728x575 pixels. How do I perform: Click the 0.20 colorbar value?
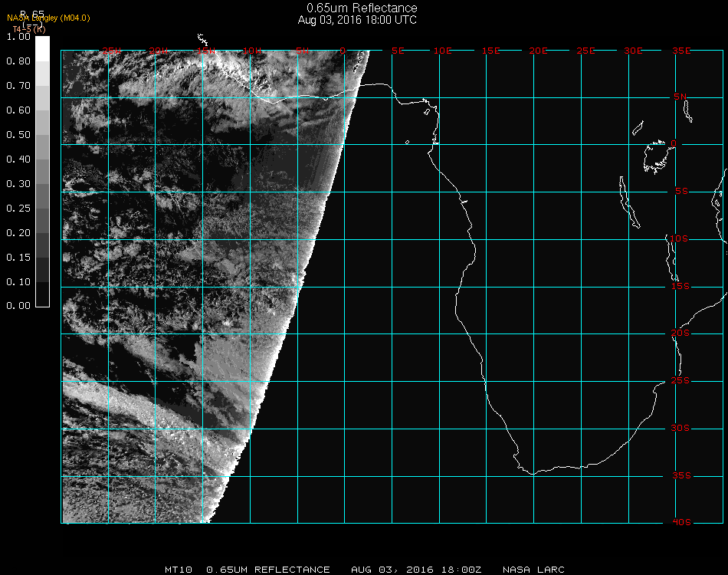coord(18,233)
